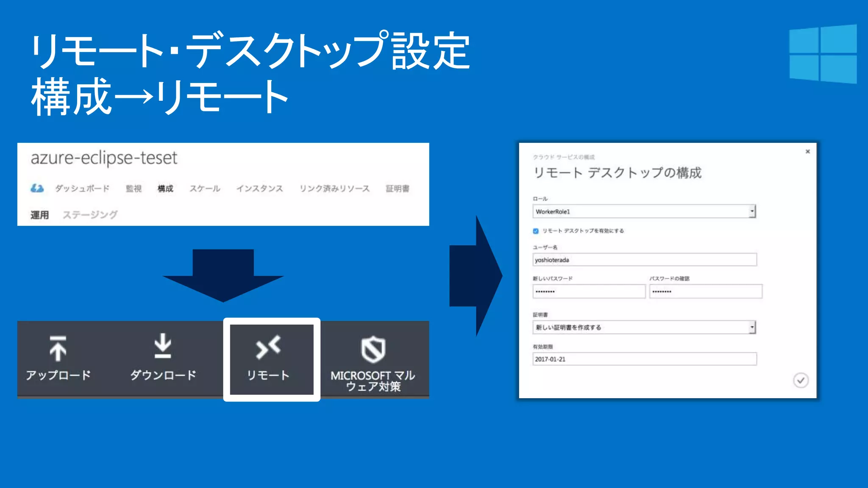Click the Azure cloud quick-start icon
The image size is (868, 488).
pyautogui.click(x=37, y=189)
